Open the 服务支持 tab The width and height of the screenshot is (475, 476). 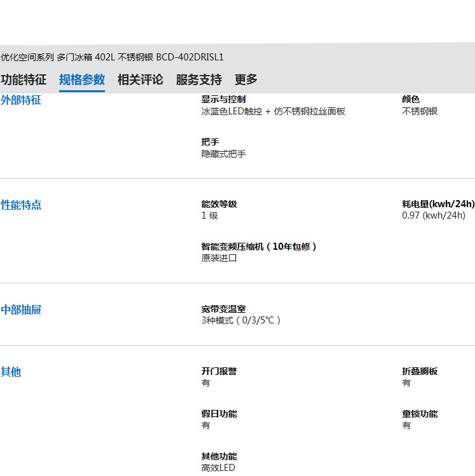pyautogui.click(x=199, y=79)
